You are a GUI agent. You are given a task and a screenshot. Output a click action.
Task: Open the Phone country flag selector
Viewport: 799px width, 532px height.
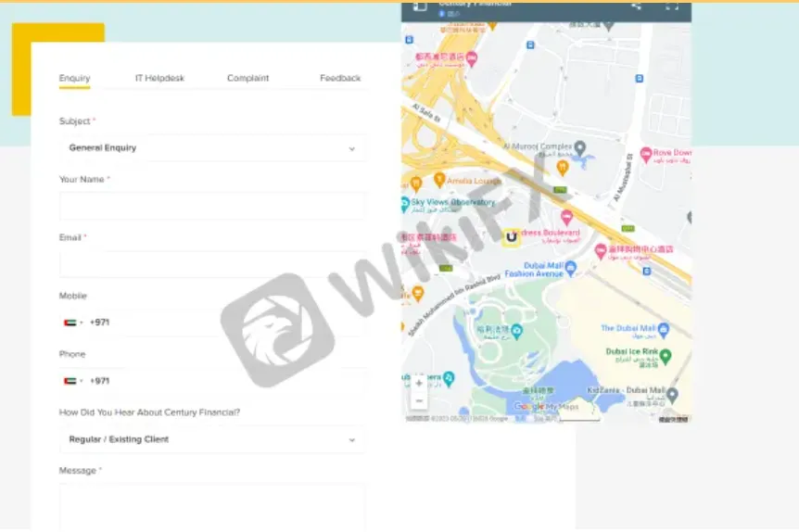(x=73, y=381)
